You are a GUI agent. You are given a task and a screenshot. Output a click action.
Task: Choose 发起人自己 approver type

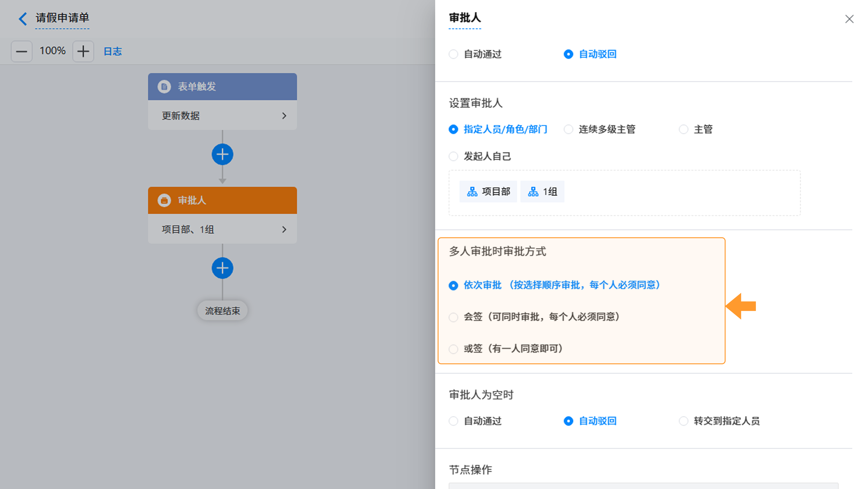480,156
